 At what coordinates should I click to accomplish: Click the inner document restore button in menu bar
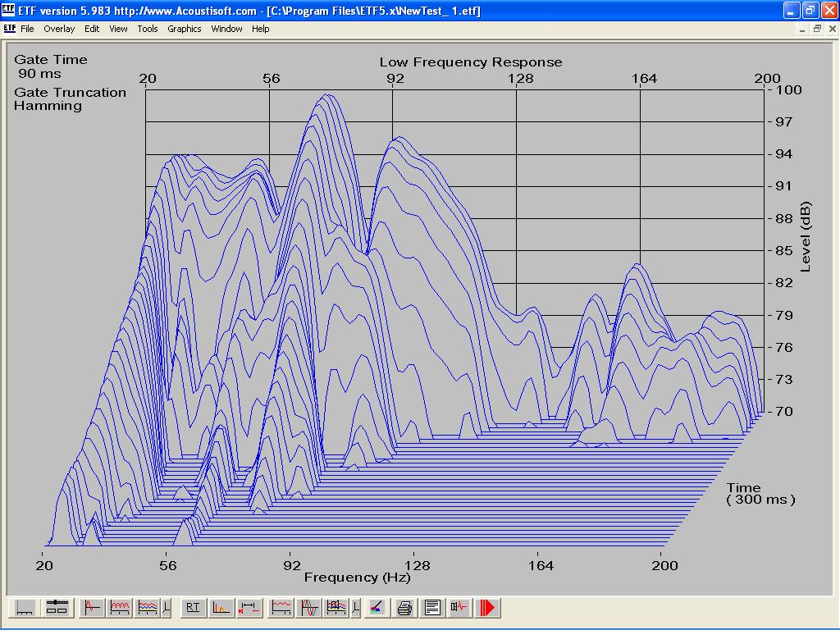point(817,29)
